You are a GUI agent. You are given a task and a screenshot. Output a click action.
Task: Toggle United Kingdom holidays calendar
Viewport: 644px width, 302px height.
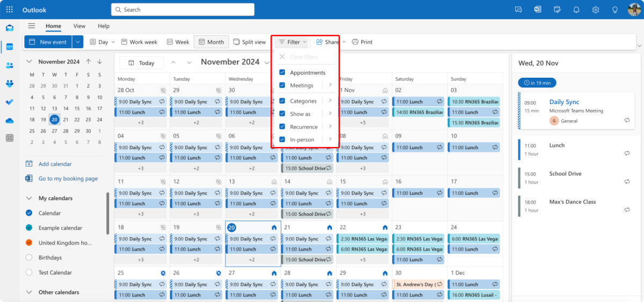(29, 242)
